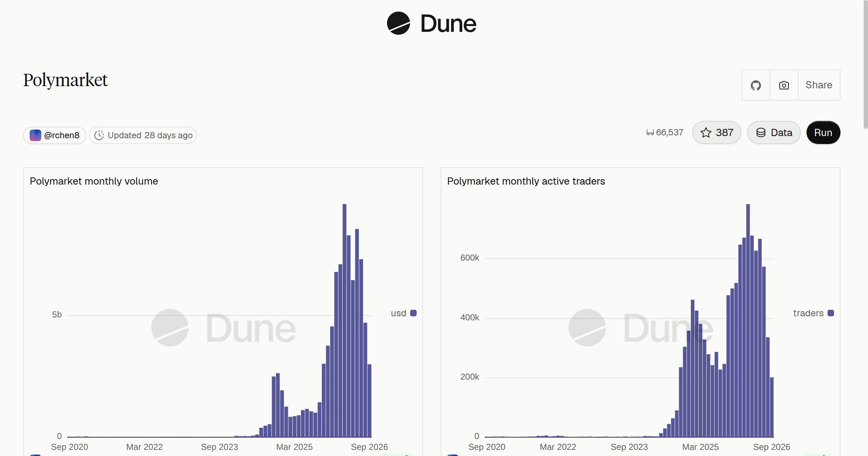Click the traders legend label

[808, 313]
